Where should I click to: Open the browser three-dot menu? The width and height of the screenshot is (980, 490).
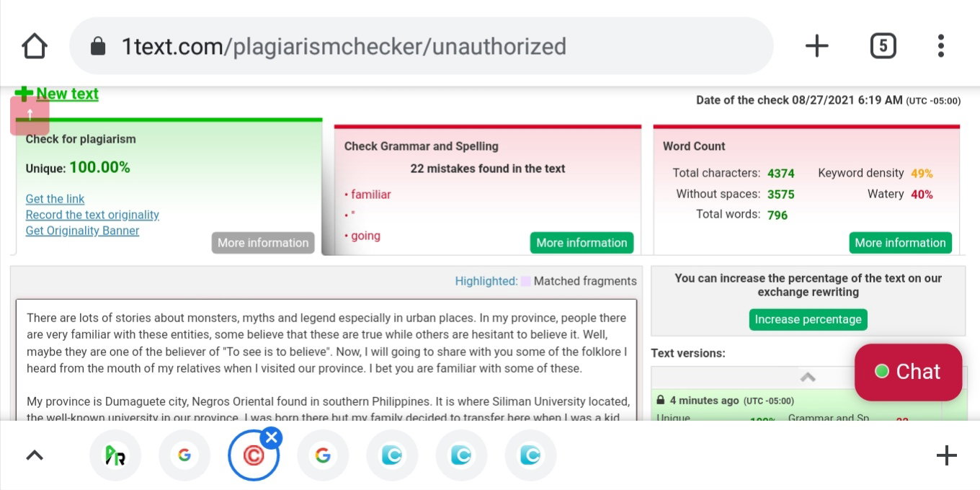(940, 46)
